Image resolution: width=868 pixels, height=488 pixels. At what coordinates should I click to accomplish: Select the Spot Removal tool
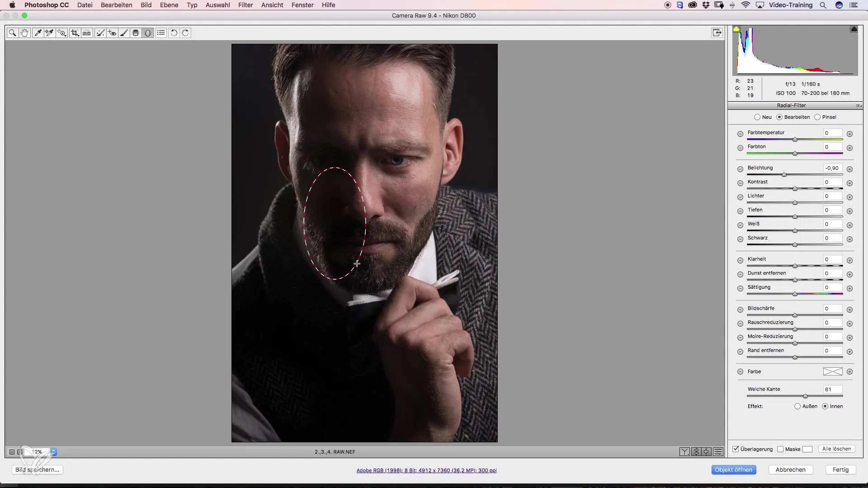[x=100, y=33]
